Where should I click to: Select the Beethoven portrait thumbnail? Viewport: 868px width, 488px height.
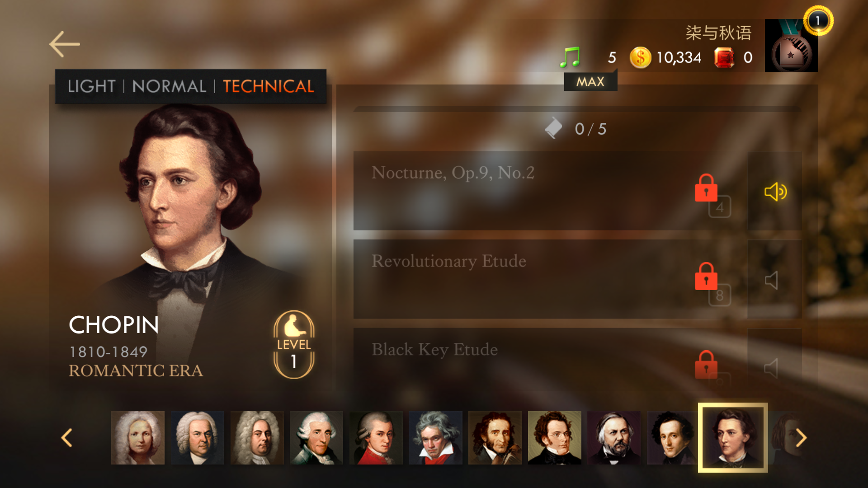[x=435, y=437]
